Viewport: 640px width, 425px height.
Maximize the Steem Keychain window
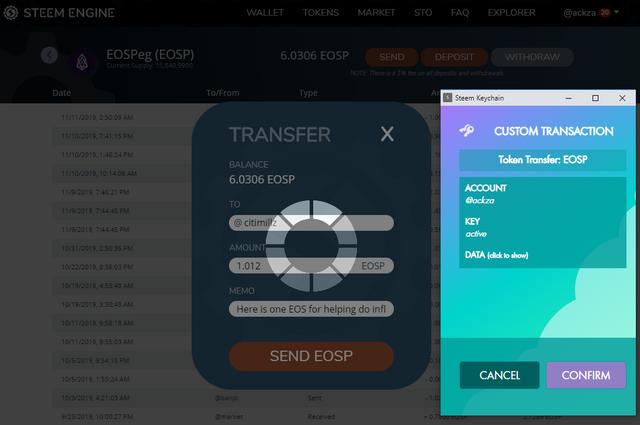pyautogui.click(x=595, y=98)
